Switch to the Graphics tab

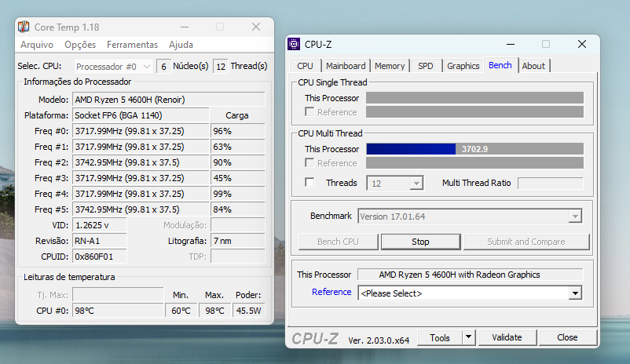pyautogui.click(x=463, y=66)
